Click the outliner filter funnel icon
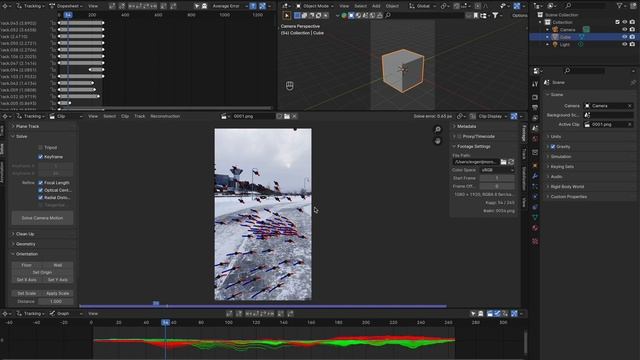Viewport: 640px width, 360px height. (620, 6)
